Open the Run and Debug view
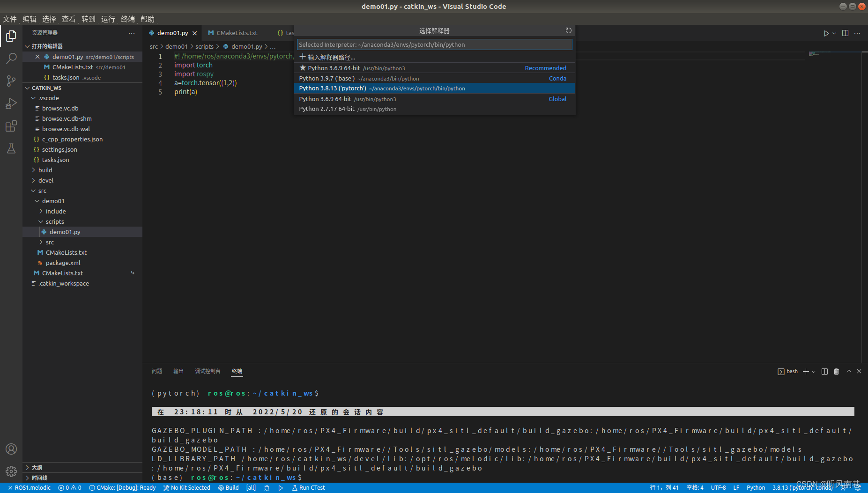Screen dimensions: 868x493 click(11, 103)
